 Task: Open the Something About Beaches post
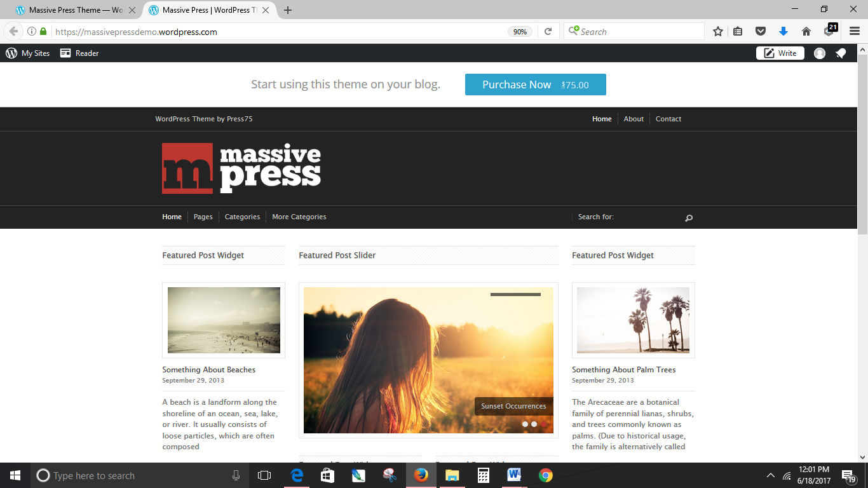[208, 369]
